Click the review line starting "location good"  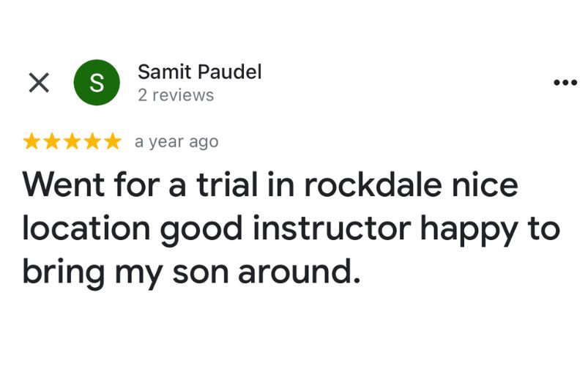click(x=291, y=229)
